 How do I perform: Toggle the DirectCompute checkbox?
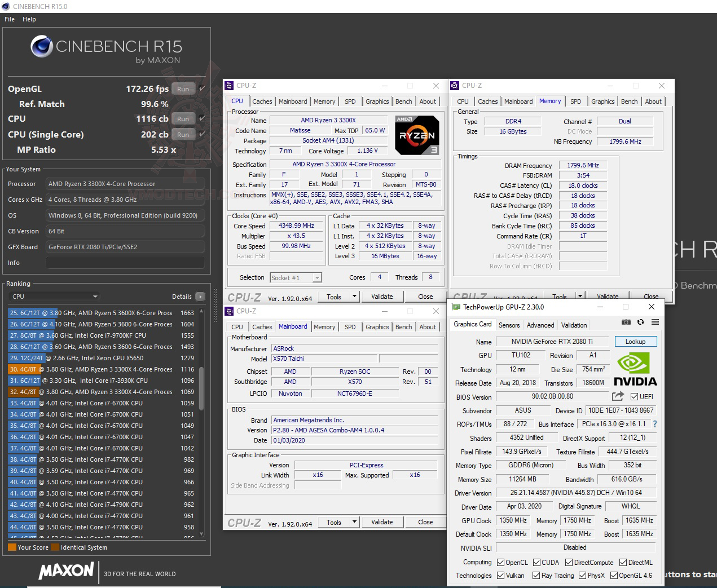pyautogui.click(x=569, y=563)
